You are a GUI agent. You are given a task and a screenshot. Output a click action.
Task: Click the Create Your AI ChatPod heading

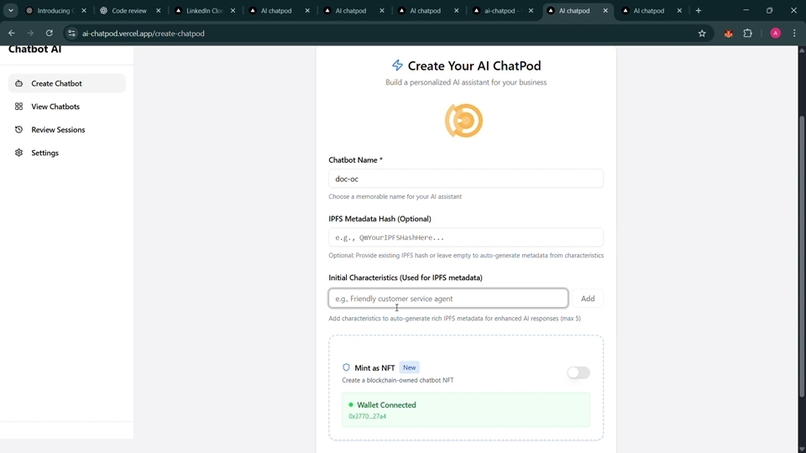[x=474, y=66]
